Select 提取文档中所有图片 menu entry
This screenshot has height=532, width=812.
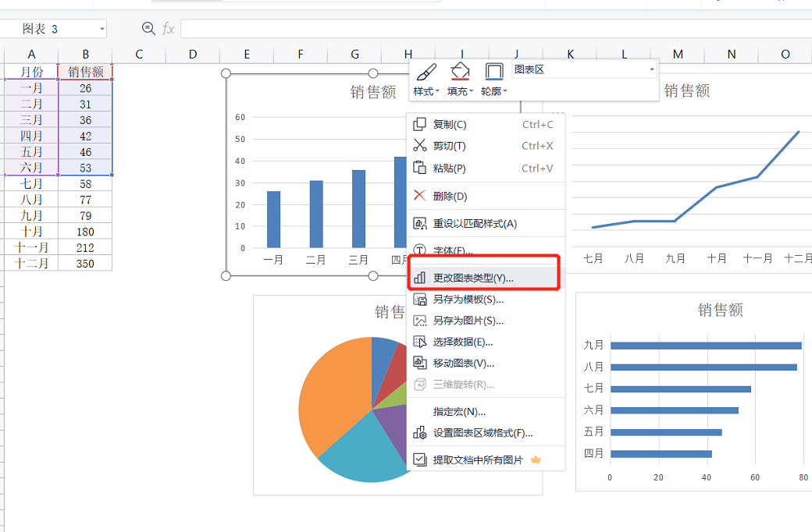[x=486, y=460]
